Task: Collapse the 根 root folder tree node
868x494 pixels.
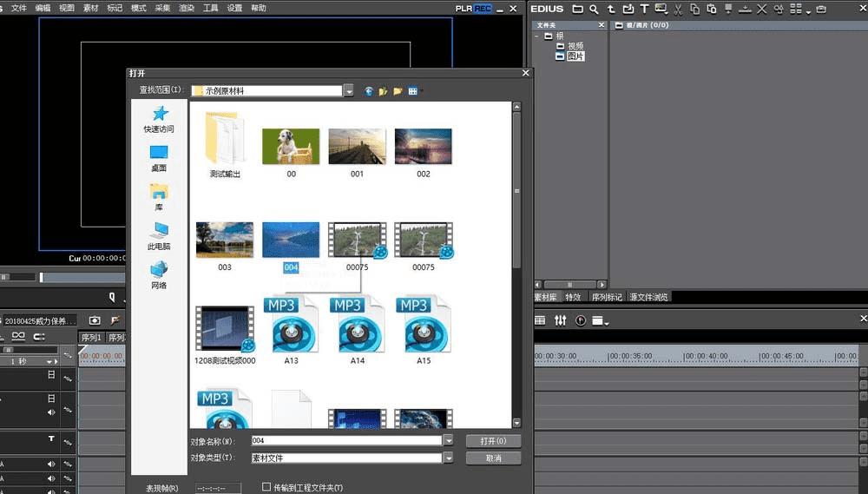Action: pos(538,36)
